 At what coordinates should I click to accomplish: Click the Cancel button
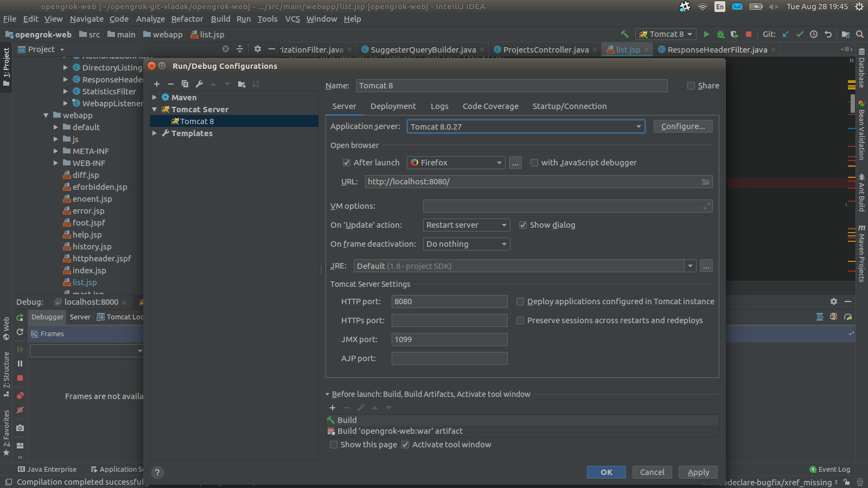[652, 472]
